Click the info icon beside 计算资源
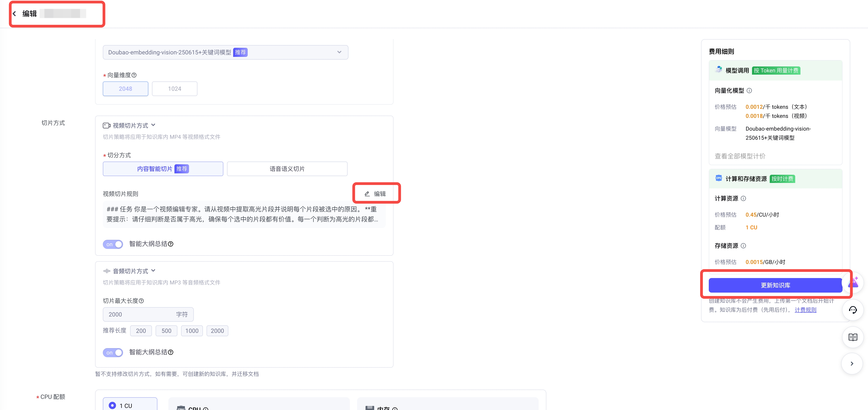Image resolution: width=868 pixels, height=410 pixels. coord(743,199)
